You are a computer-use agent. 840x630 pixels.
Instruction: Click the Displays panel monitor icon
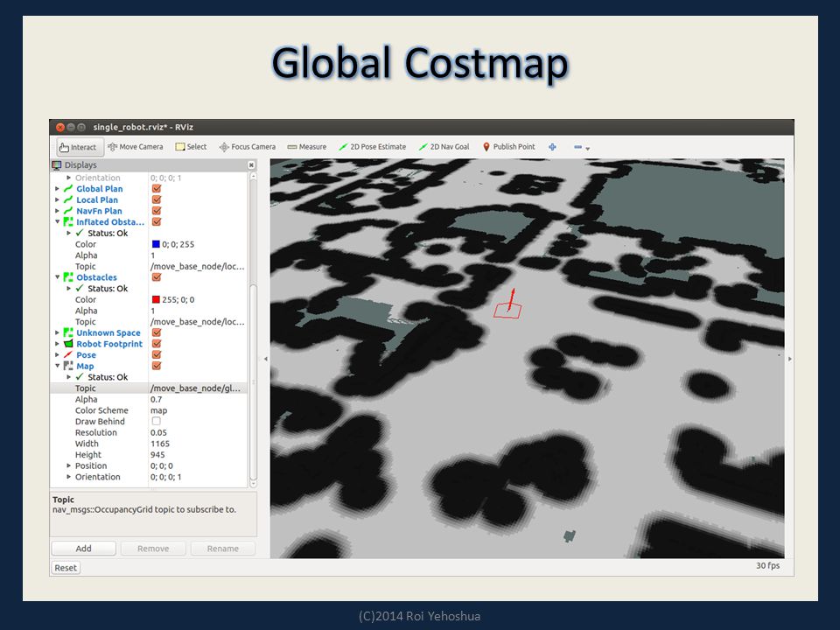point(57,165)
